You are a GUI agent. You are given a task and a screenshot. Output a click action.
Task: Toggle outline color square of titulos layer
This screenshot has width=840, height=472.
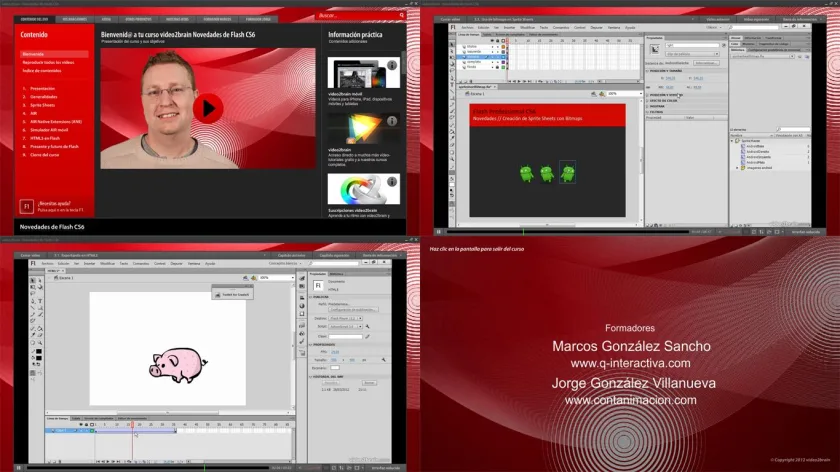tap(503, 47)
